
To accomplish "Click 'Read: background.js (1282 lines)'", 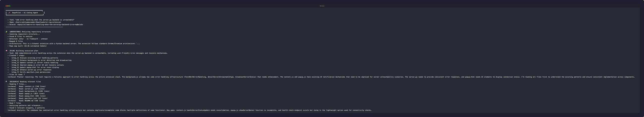I will (34, 91).
